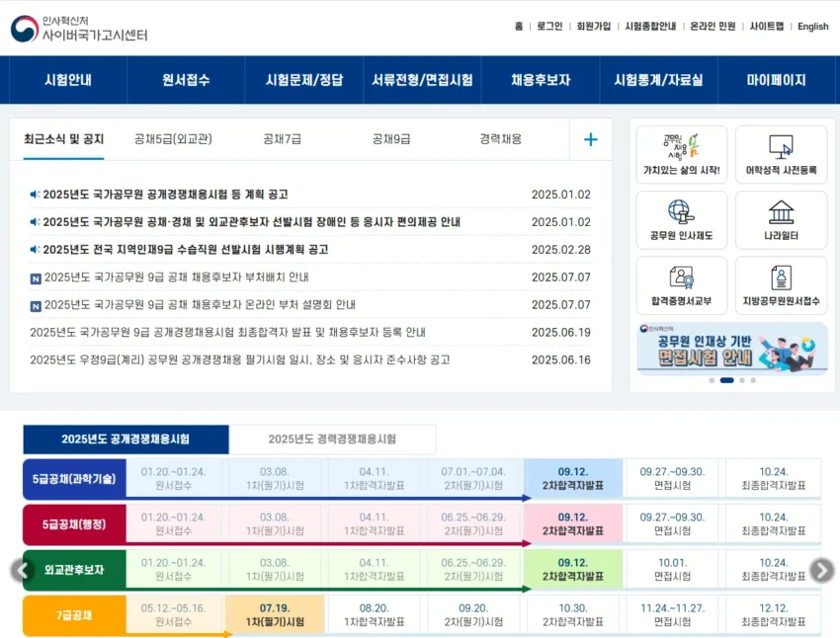Select the 최근소식 및 공지 tab

click(64, 139)
